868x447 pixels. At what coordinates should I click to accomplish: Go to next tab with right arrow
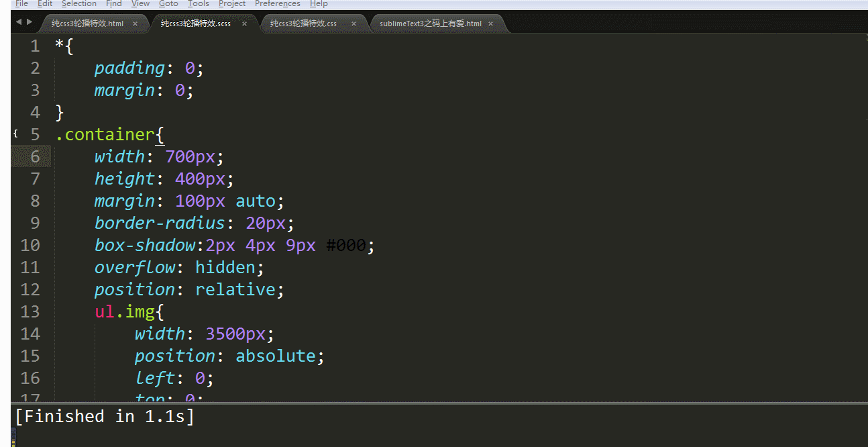coord(30,22)
